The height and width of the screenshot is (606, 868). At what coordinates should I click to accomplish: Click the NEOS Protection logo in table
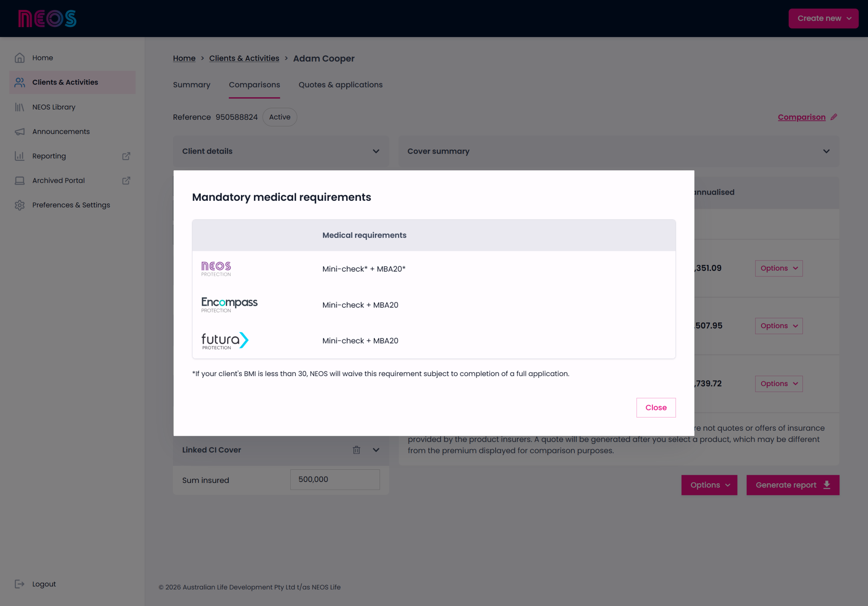216,269
